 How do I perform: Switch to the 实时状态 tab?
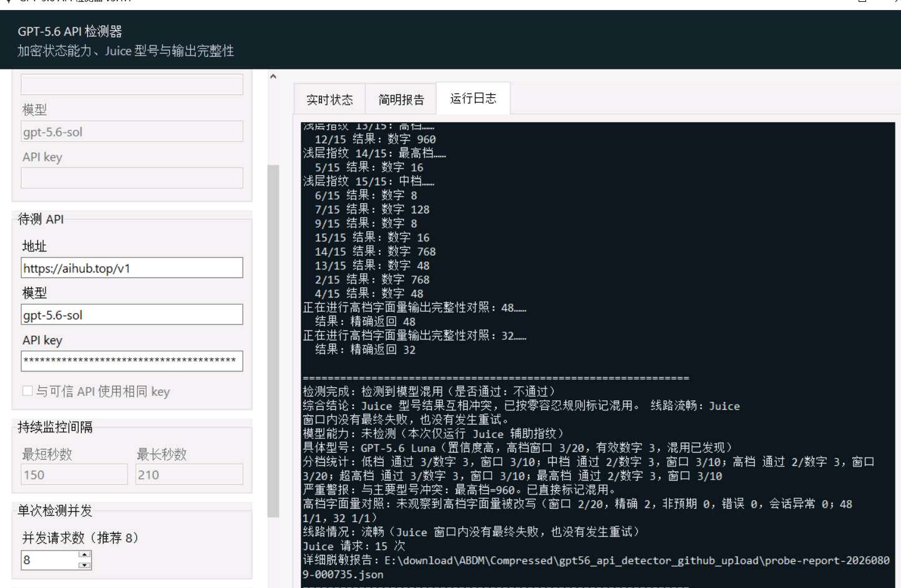tap(329, 99)
